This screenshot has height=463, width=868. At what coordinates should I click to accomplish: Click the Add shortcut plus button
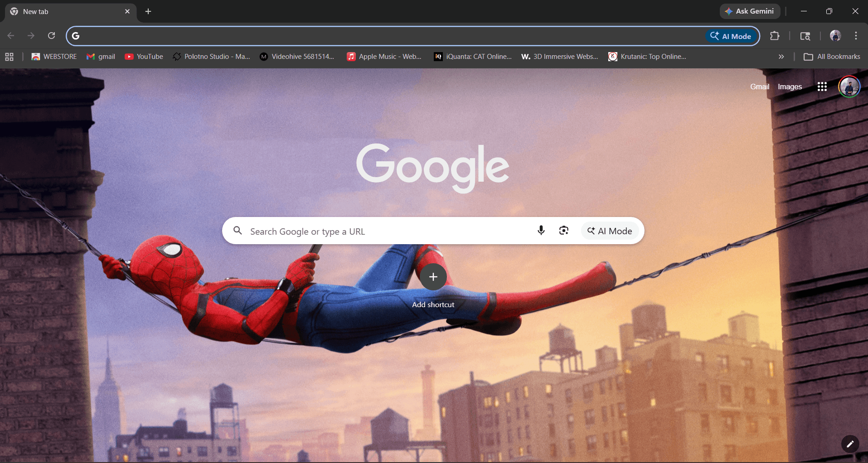[433, 277]
